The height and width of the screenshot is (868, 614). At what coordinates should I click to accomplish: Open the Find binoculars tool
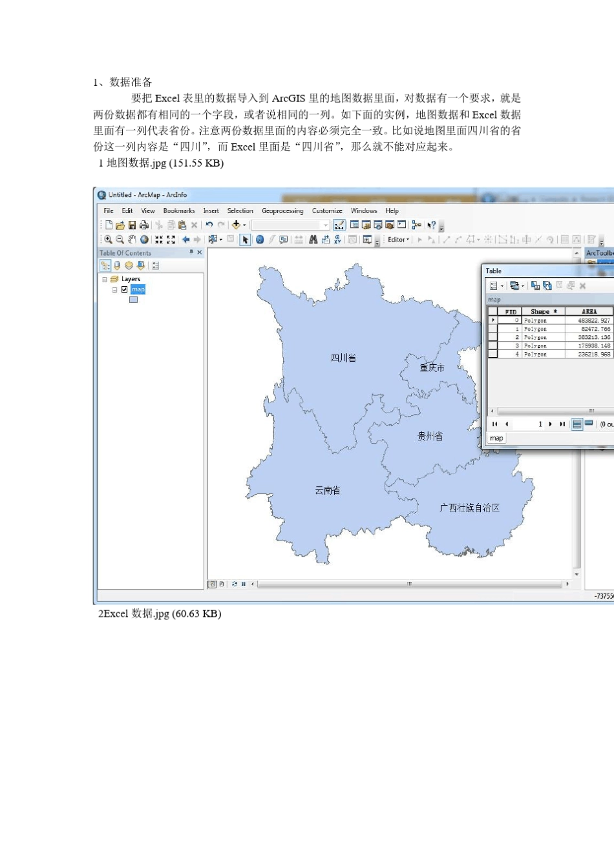click(x=313, y=240)
